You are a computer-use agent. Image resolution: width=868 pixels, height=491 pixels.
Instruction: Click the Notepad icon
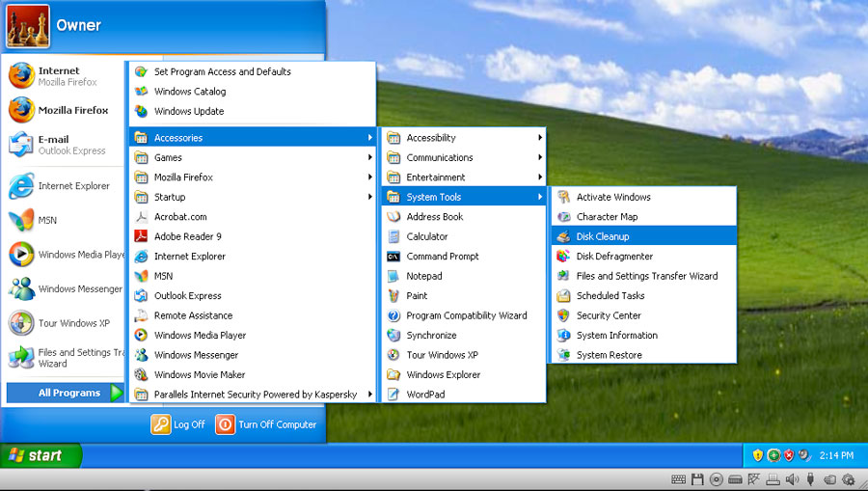(393, 276)
